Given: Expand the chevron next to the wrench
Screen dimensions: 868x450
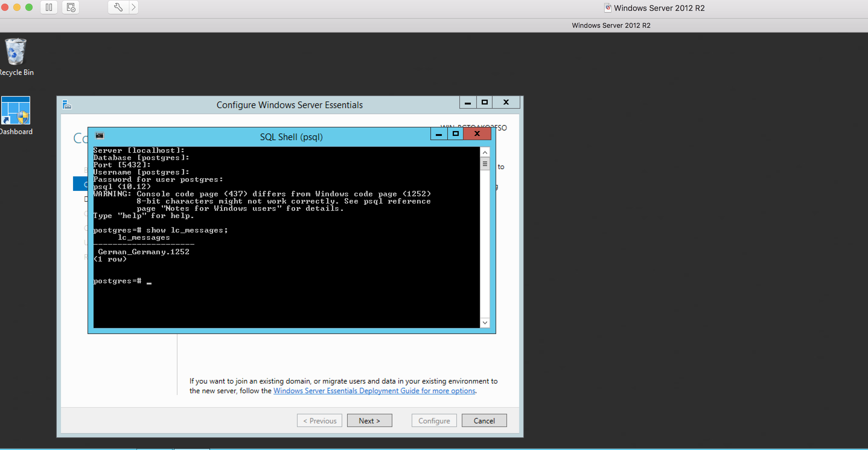Looking at the screenshot, I should point(134,7).
